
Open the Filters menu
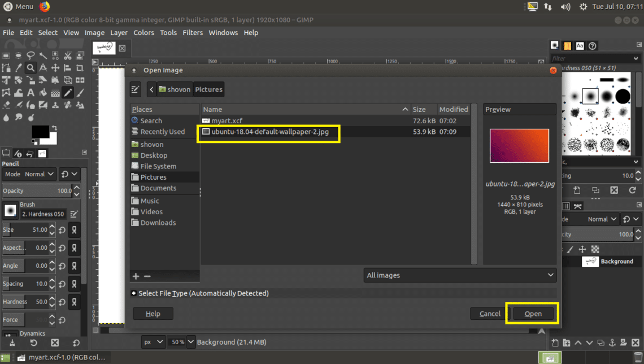tap(192, 32)
